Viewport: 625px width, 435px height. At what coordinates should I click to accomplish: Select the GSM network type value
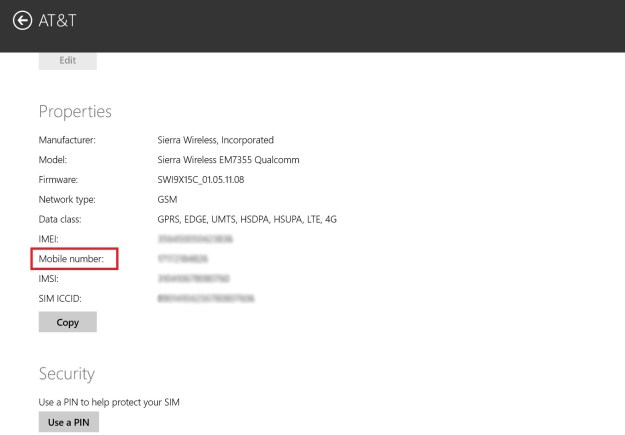coord(167,199)
